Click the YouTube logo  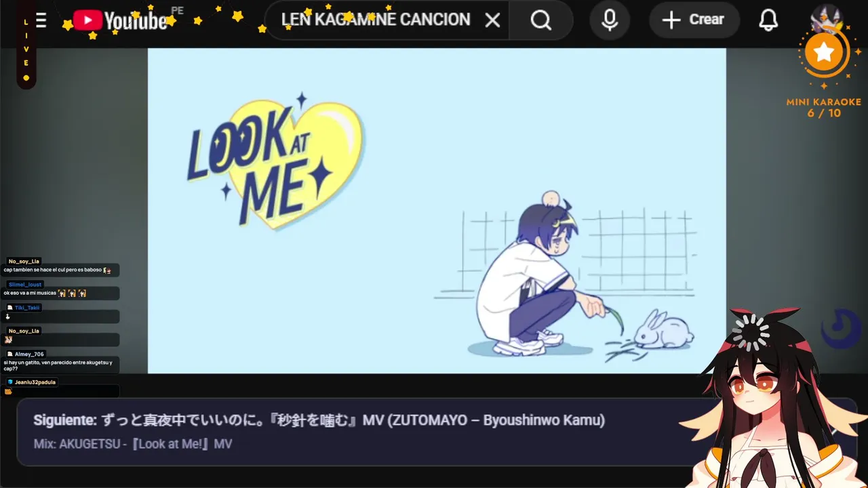click(121, 20)
